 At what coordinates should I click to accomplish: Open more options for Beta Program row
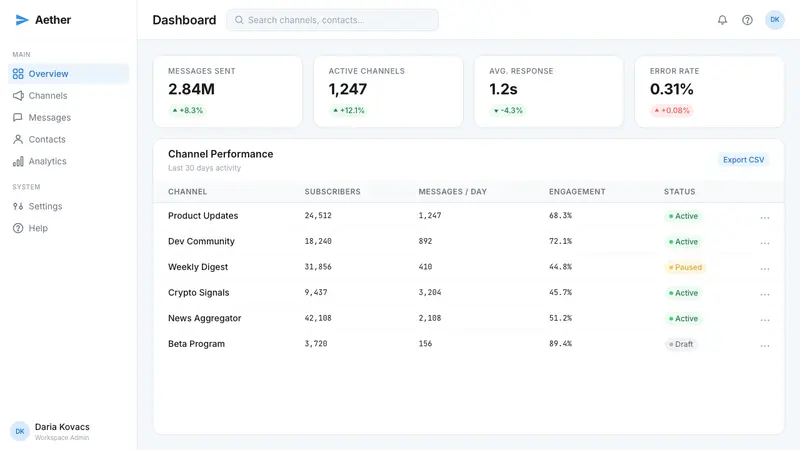765,345
